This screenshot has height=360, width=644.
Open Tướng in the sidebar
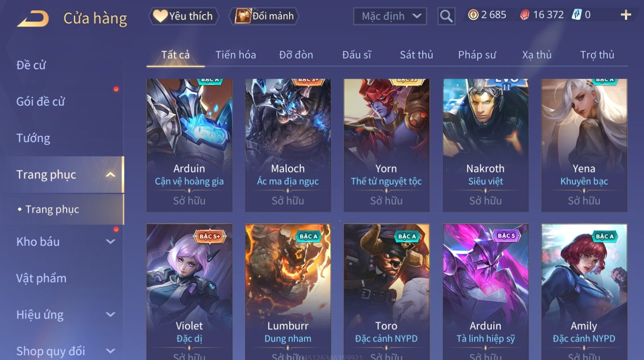[33, 138]
